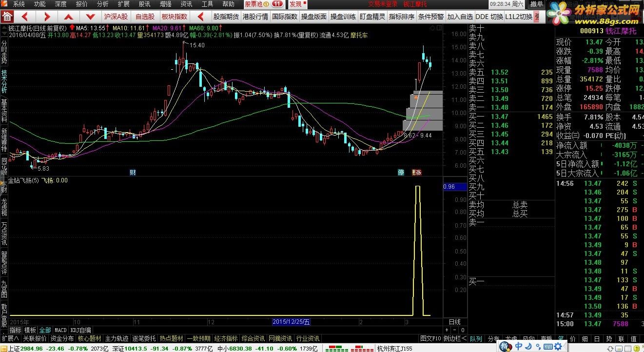
Task: Open the 帮助 menu
Action: 228,4
